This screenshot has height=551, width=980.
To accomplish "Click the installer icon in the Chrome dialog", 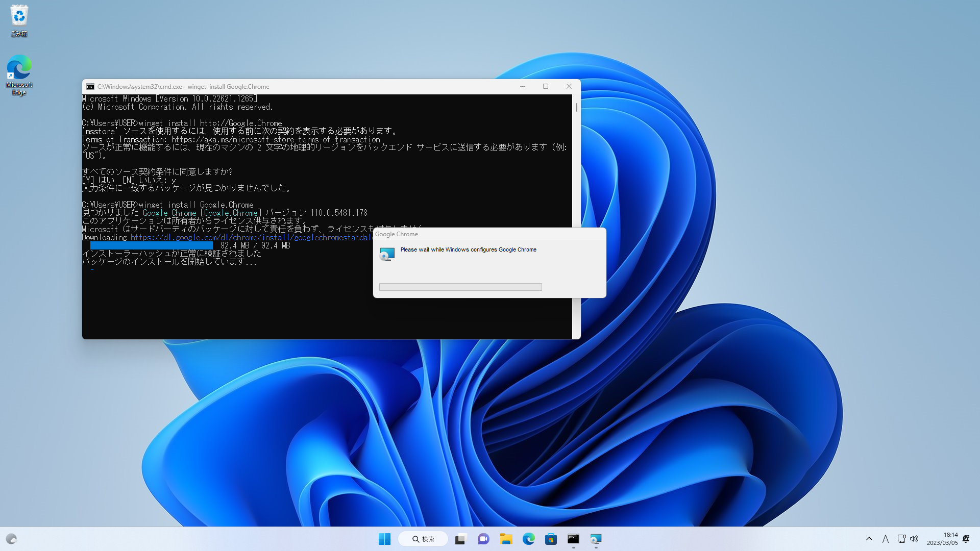I will tap(387, 254).
